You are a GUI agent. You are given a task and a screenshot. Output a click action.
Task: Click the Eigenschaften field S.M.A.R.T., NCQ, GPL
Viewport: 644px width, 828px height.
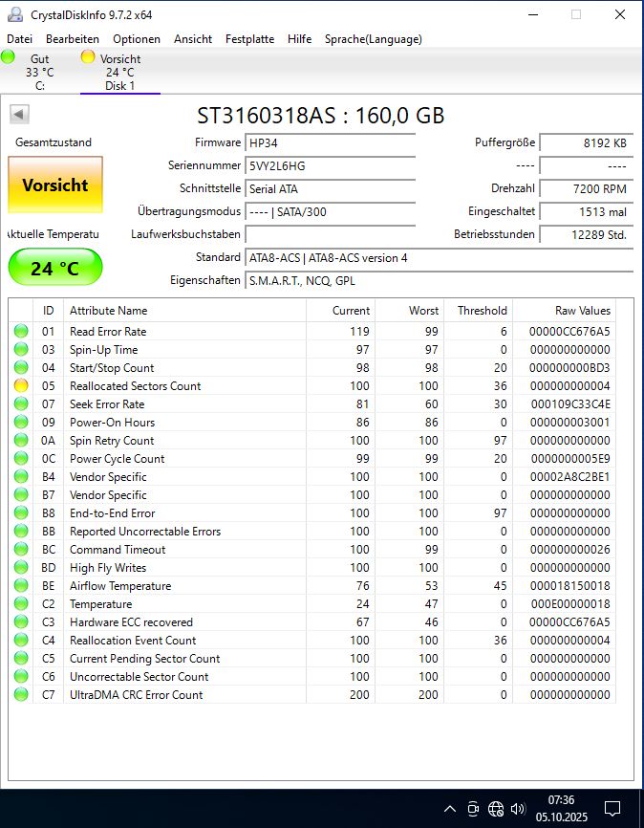tap(439, 280)
